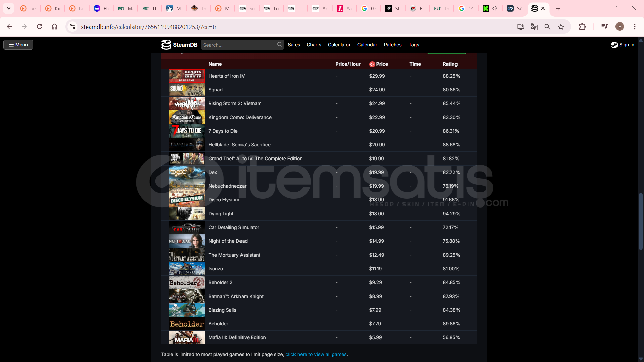Reload the page with the refresh icon
Viewport: 644px width, 362px height.
click(x=39, y=27)
